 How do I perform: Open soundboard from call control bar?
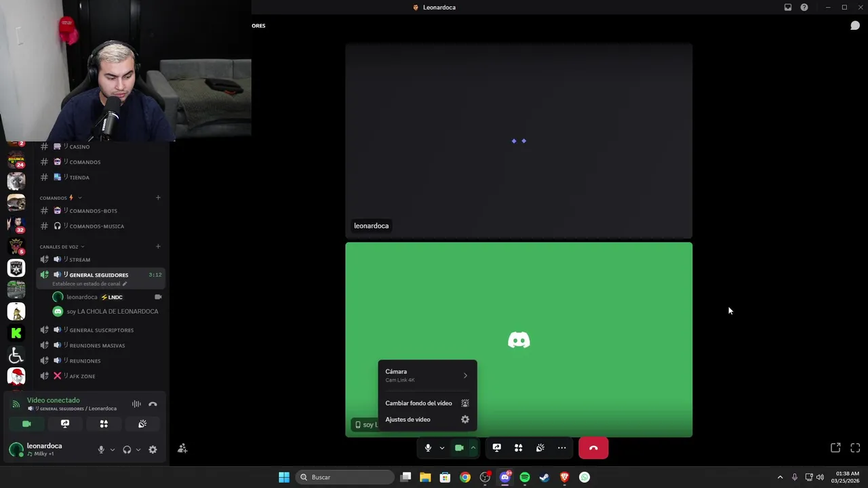point(540,448)
